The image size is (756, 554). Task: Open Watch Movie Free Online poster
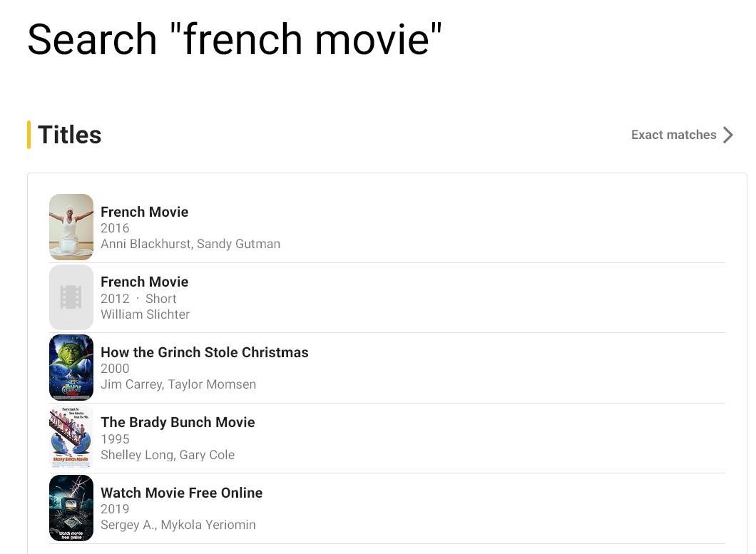coord(71,508)
